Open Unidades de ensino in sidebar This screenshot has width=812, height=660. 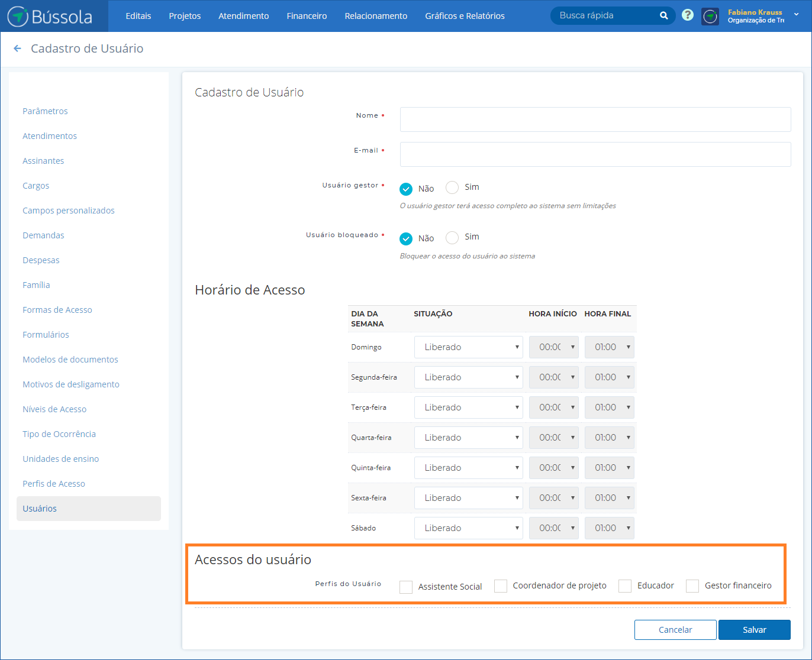tap(61, 459)
